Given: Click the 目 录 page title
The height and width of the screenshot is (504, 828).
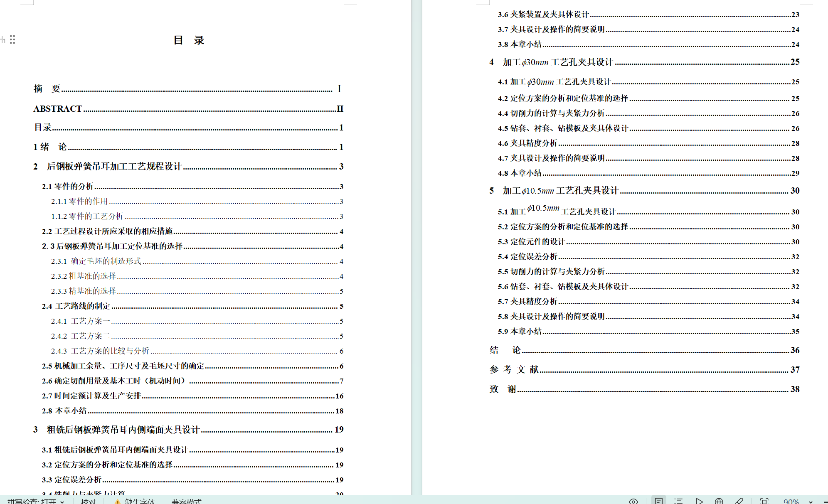Looking at the screenshot, I should coord(189,40).
